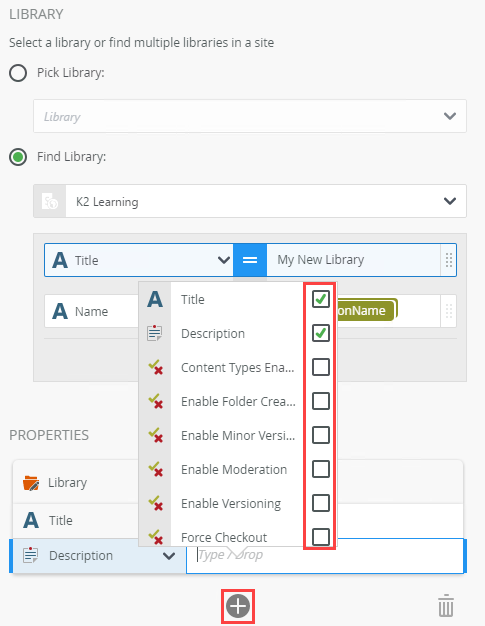Click the trash delete icon
The width and height of the screenshot is (485, 626).
[445, 606]
